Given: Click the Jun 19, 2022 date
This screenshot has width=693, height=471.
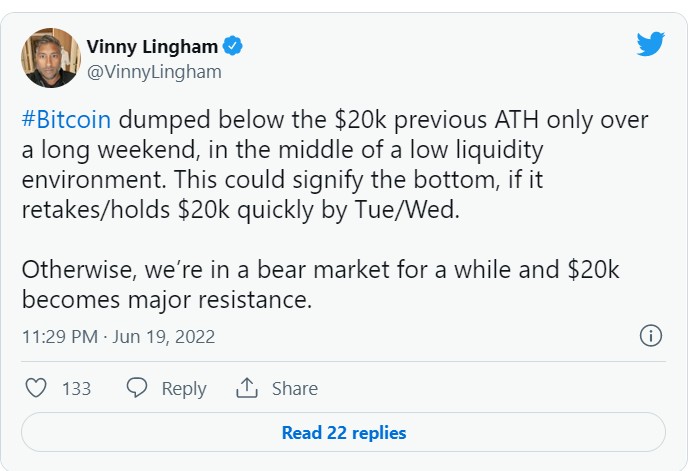Looking at the screenshot, I should (x=164, y=337).
